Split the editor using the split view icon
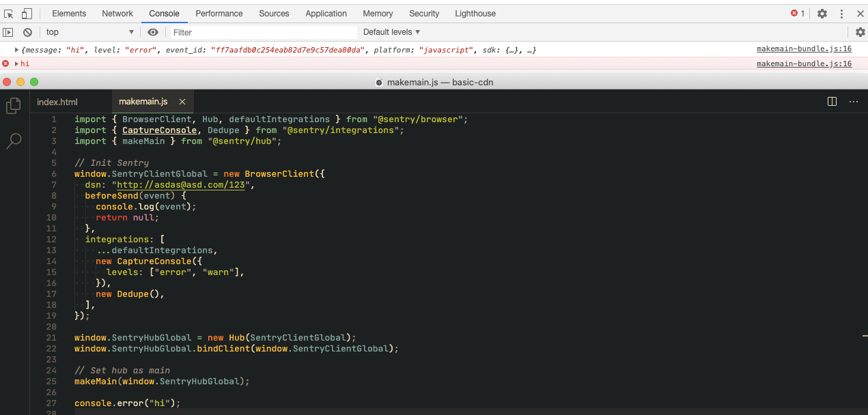 coord(832,100)
